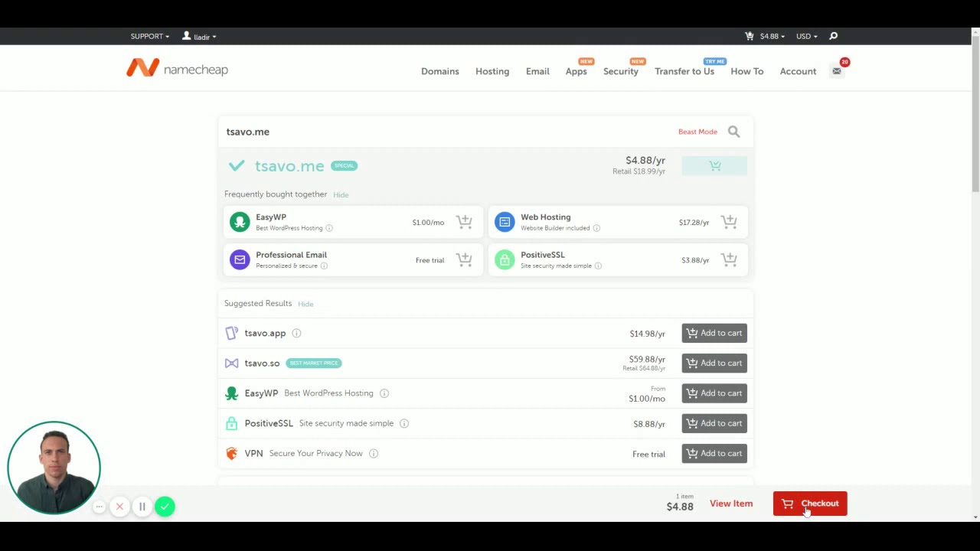Show info for EasyWP Best WordPress Hosting card
The height and width of the screenshot is (551, 980).
(x=329, y=228)
